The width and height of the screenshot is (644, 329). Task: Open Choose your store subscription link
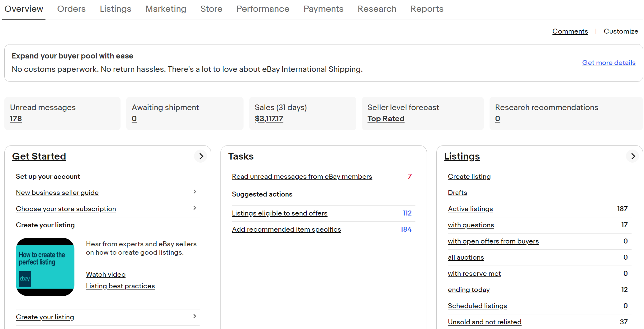click(x=66, y=209)
